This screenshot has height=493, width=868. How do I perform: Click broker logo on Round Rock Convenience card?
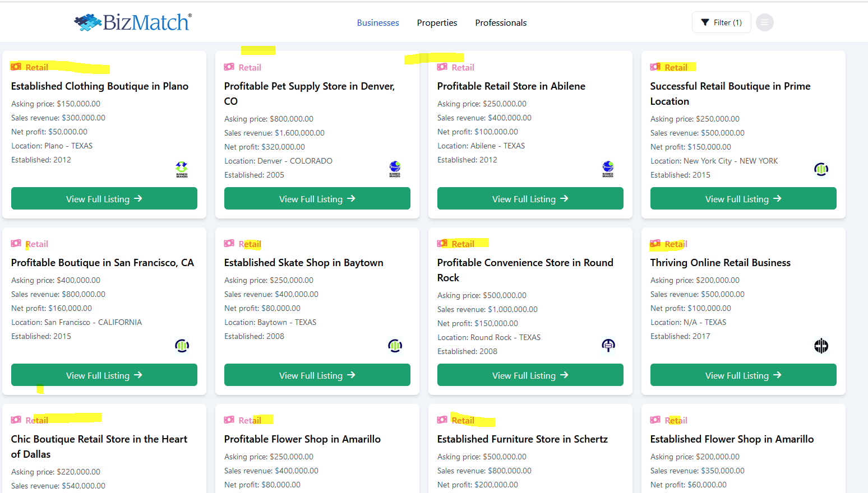click(608, 345)
